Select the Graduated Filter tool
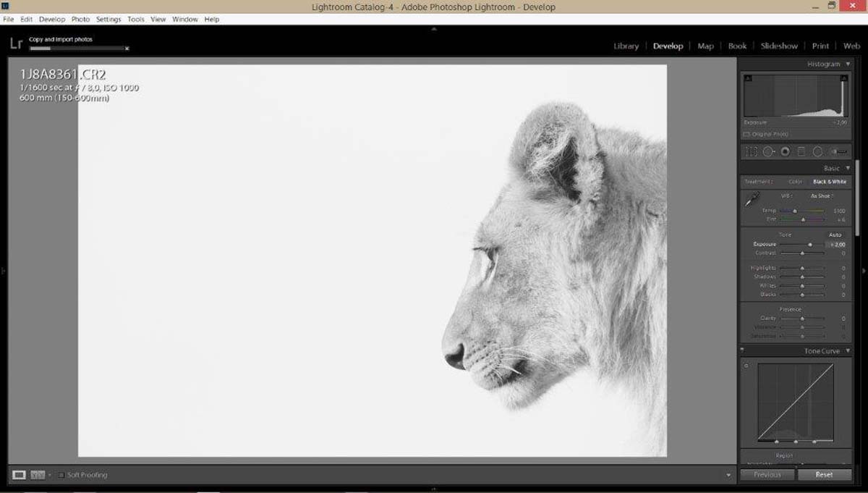Viewport: 868px width, 493px height. click(801, 152)
